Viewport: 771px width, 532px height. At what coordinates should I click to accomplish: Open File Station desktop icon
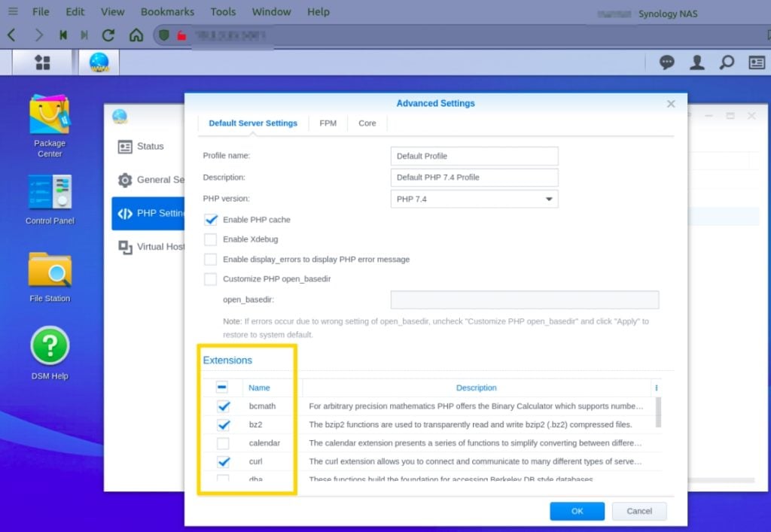(50, 277)
